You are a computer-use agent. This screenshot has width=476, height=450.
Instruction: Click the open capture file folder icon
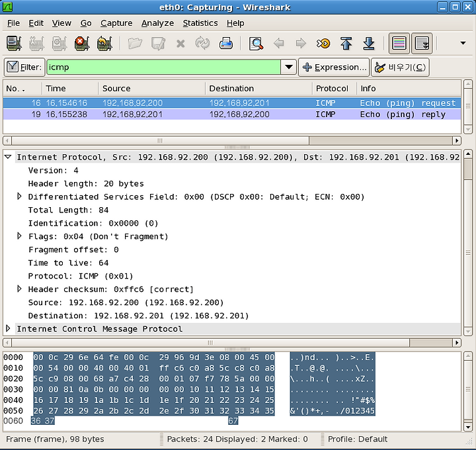click(x=135, y=44)
